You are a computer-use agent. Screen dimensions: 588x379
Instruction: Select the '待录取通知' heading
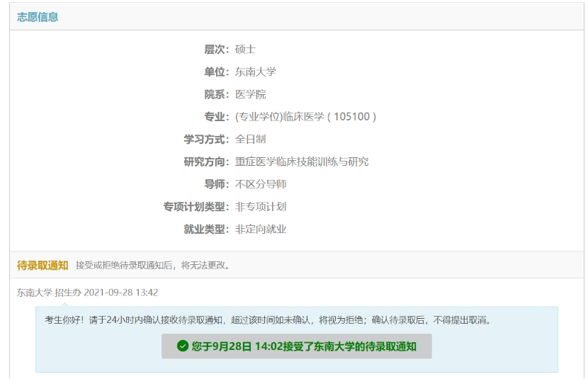[43, 266]
